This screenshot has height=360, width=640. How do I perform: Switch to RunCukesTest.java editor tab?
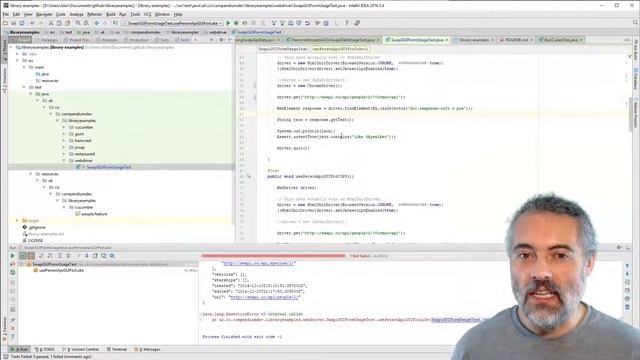coord(561,40)
